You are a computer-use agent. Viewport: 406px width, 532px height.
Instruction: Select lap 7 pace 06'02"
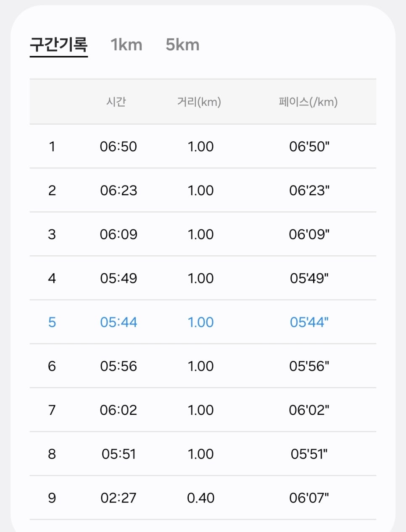coord(309,410)
